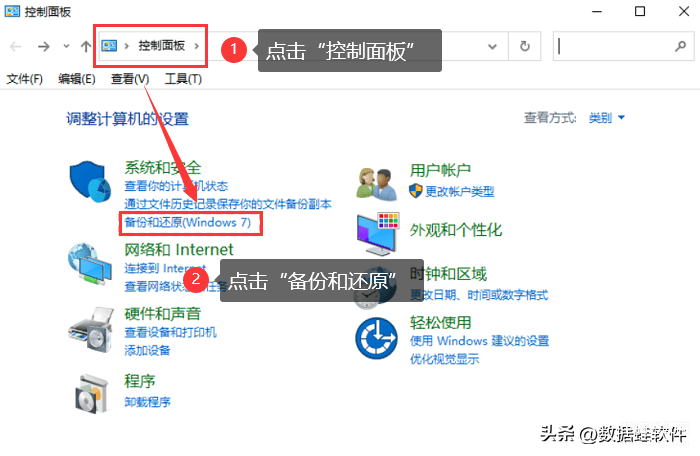Open 备份和还原(Windows 7) link
The image size is (700, 456).
(188, 222)
